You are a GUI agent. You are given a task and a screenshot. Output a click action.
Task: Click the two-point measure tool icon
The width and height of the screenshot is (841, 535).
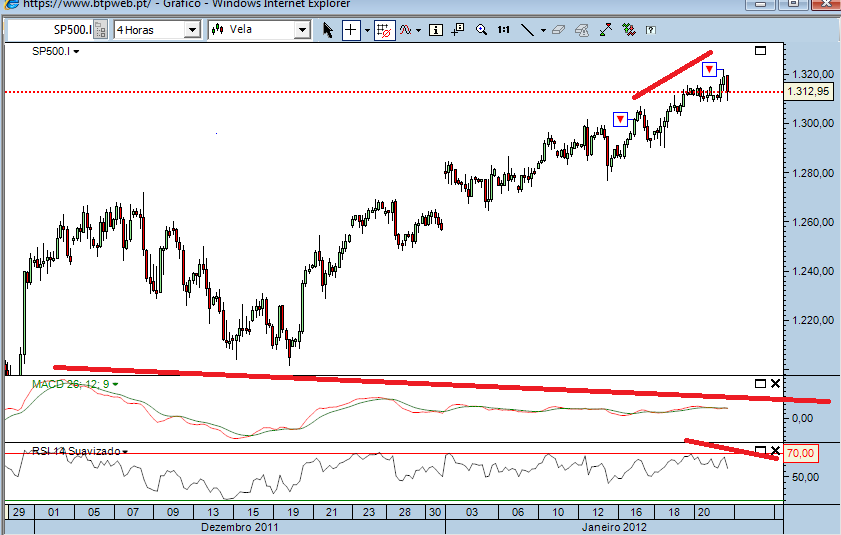point(606,30)
